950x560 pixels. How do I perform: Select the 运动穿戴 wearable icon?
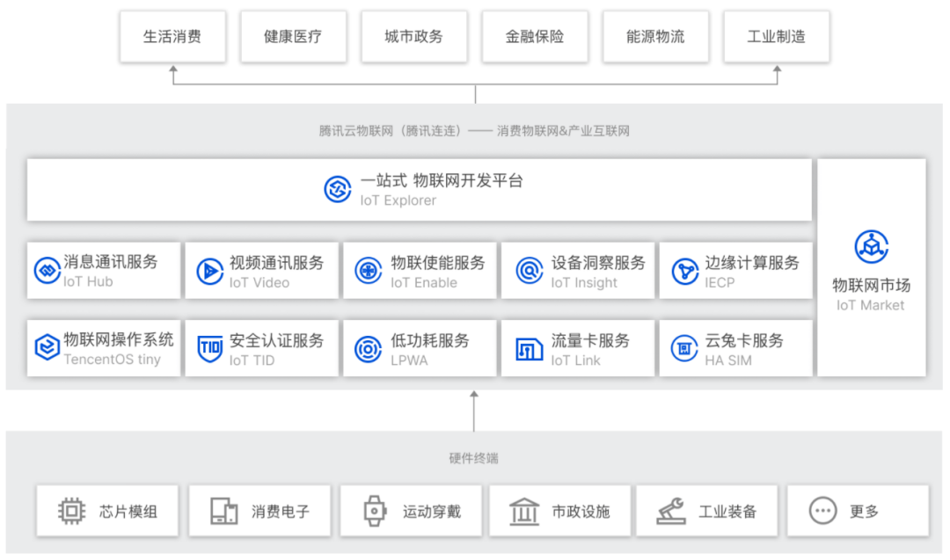point(374,511)
